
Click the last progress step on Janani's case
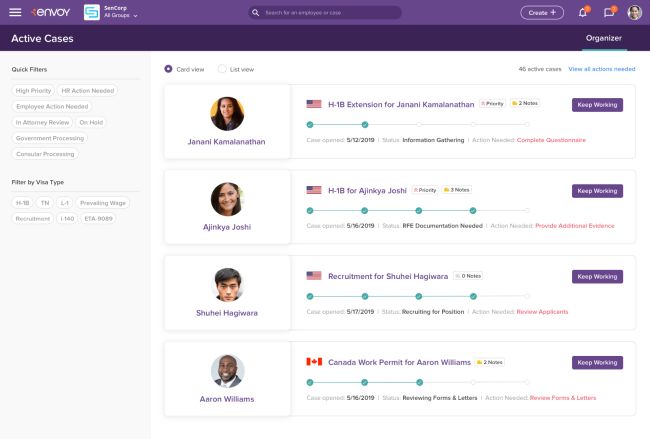(527, 125)
